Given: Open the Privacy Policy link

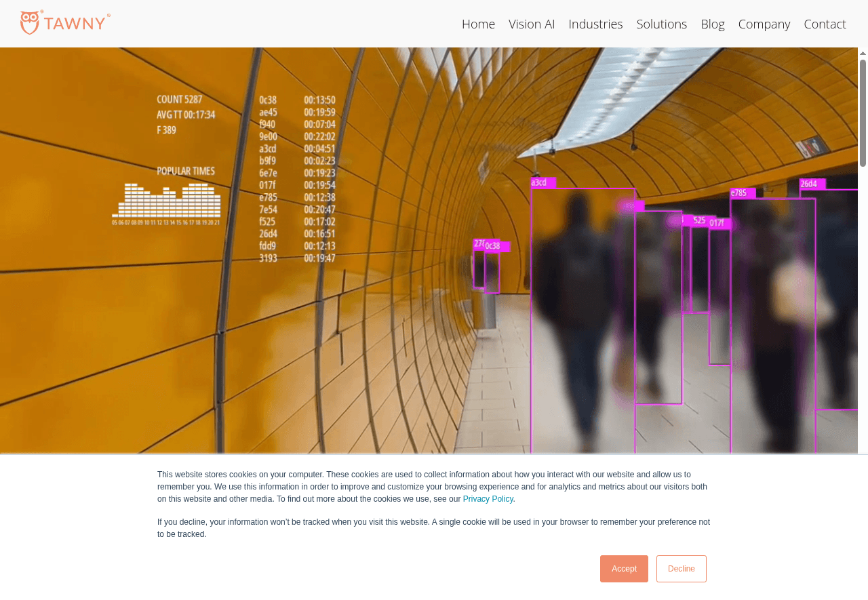Looking at the screenshot, I should point(488,499).
